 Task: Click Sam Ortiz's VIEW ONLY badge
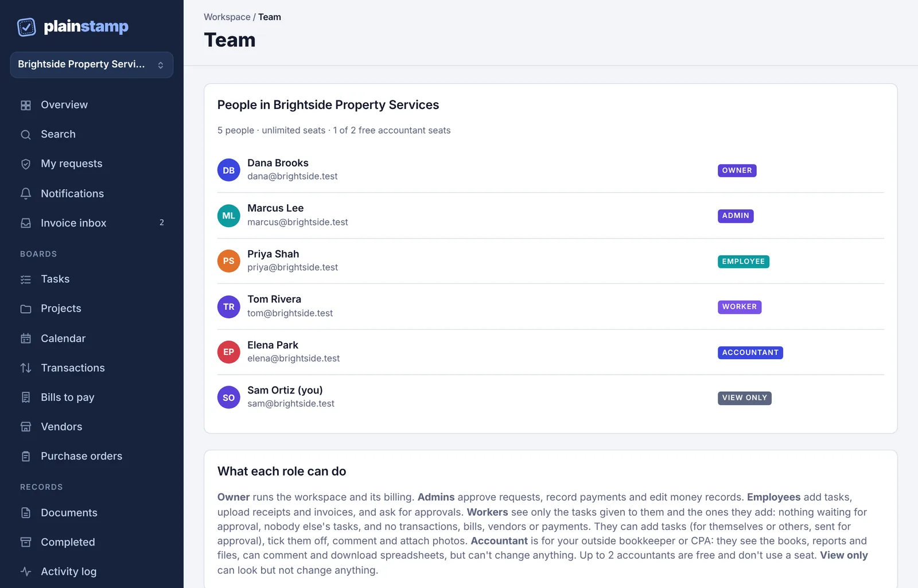[x=745, y=398]
